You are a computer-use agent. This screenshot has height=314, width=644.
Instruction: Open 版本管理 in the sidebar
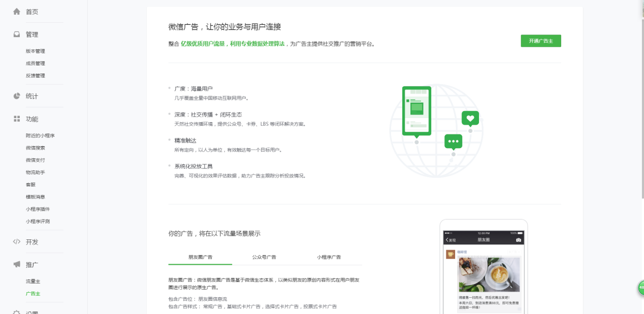click(36, 51)
